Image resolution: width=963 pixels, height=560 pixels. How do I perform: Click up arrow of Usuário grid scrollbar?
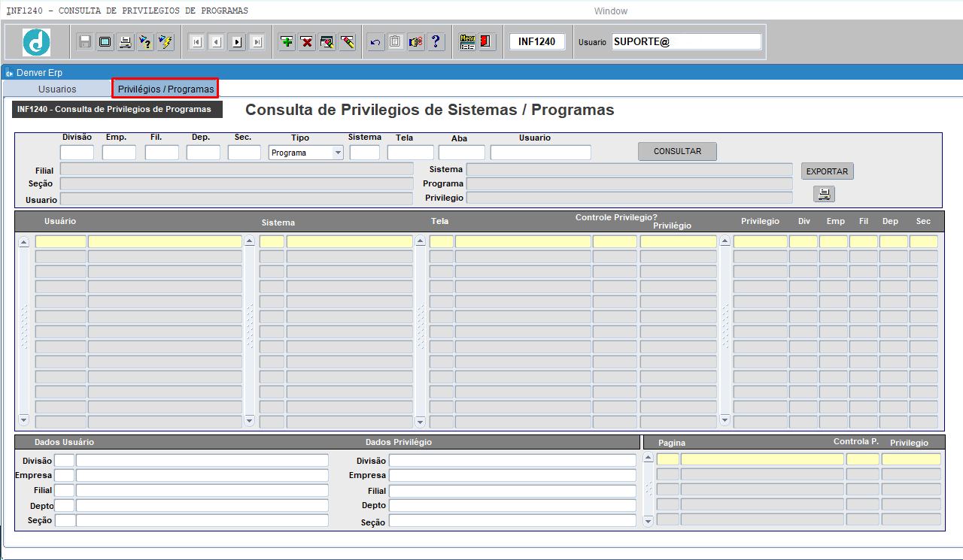pos(23,242)
